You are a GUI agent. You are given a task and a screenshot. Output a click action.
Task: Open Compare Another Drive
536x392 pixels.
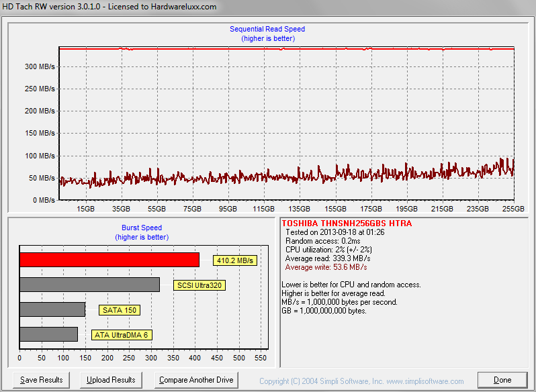click(x=196, y=380)
